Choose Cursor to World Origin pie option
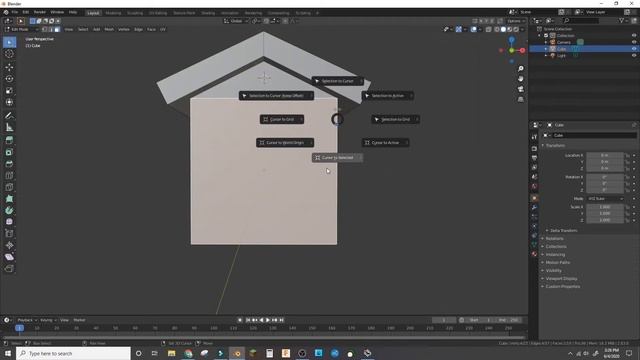 click(285, 142)
